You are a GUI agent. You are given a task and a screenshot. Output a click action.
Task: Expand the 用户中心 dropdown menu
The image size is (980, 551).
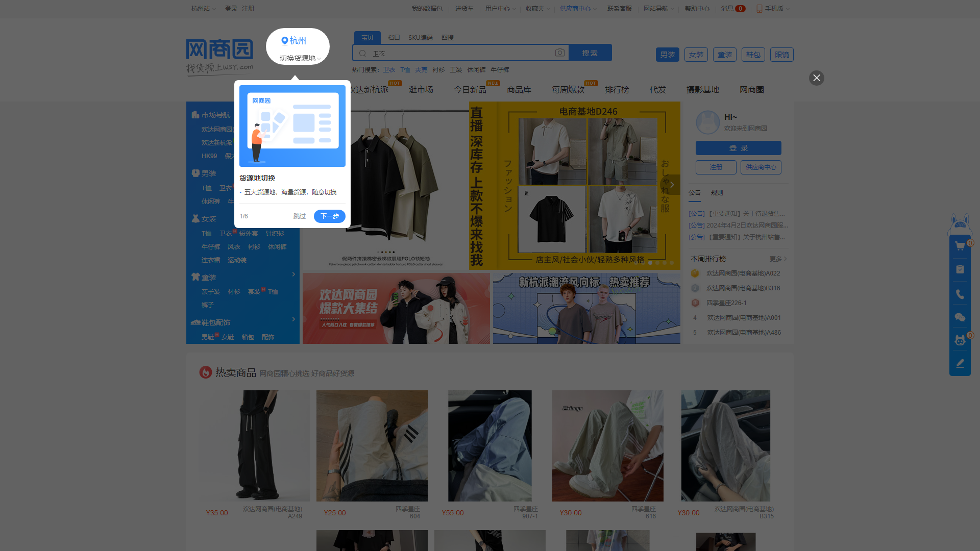500,9
